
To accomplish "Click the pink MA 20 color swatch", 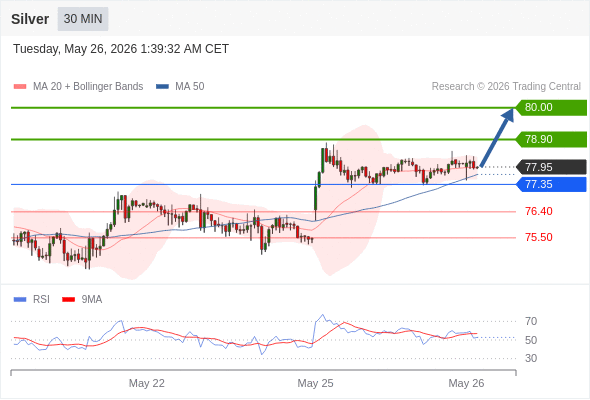I will pyautogui.click(x=20, y=87).
